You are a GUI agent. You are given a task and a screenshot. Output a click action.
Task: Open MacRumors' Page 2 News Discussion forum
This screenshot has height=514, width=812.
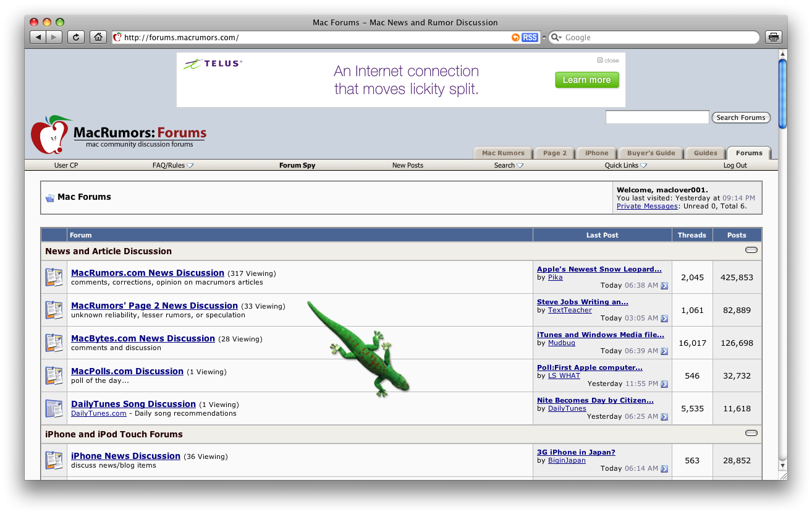tap(154, 306)
